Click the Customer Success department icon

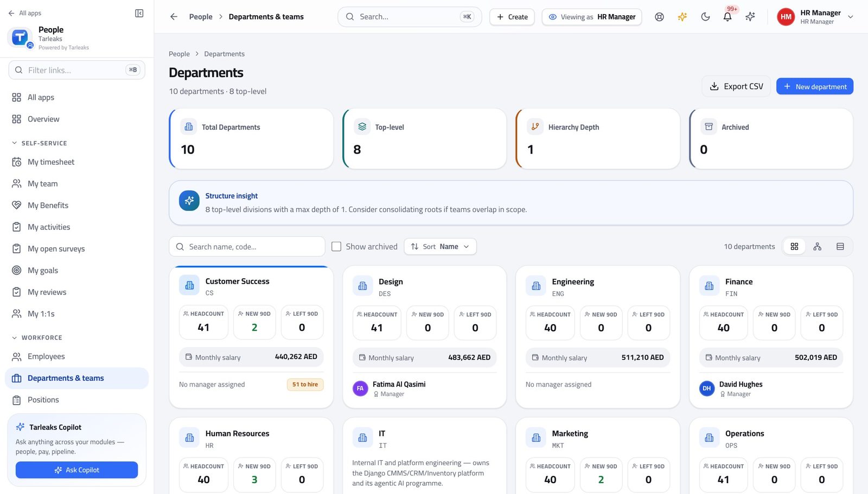coord(189,285)
